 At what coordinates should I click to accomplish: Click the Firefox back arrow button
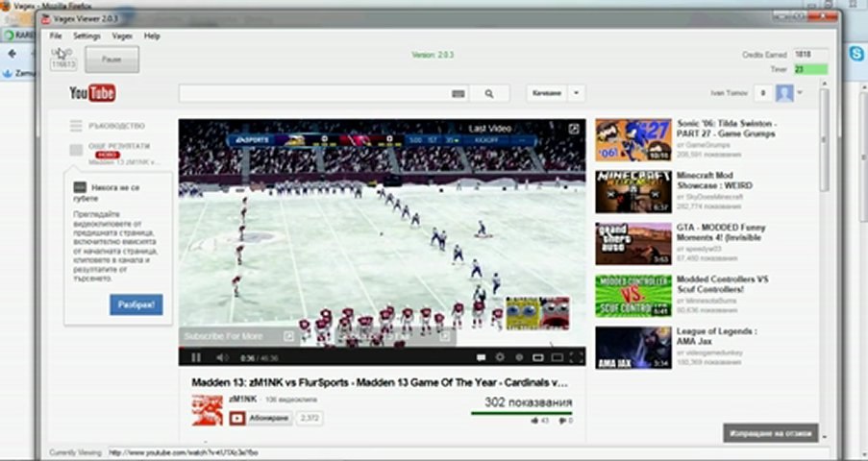point(12,54)
